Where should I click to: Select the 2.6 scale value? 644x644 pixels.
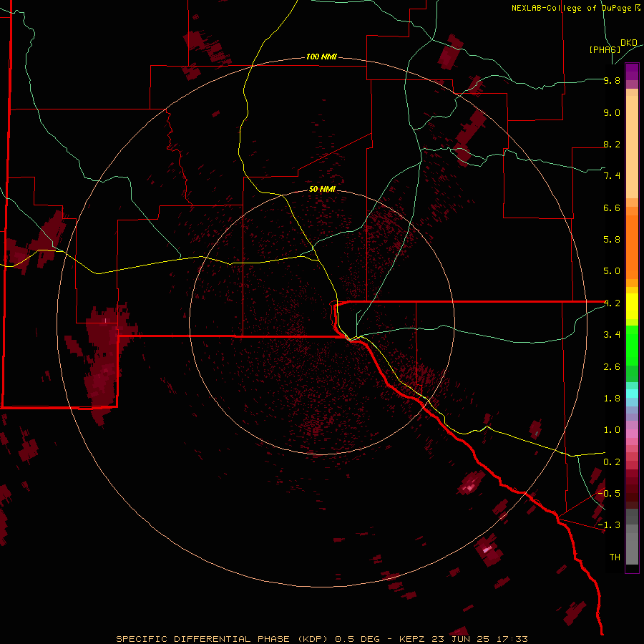click(612, 367)
